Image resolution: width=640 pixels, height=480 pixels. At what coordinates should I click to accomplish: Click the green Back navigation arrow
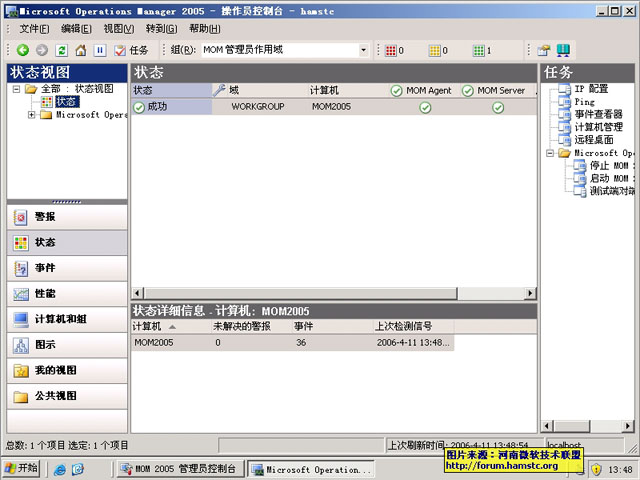(x=23, y=50)
